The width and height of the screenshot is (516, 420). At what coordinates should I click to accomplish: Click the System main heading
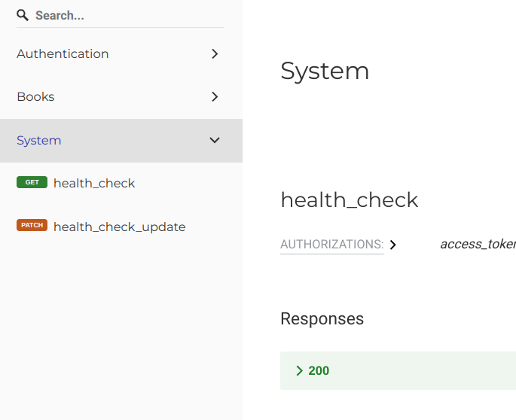(325, 71)
